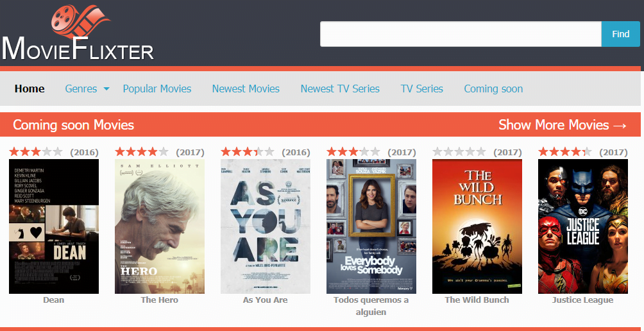This screenshot has width=644, height=331.
Task: Open TV Series page
Action: 422,89
